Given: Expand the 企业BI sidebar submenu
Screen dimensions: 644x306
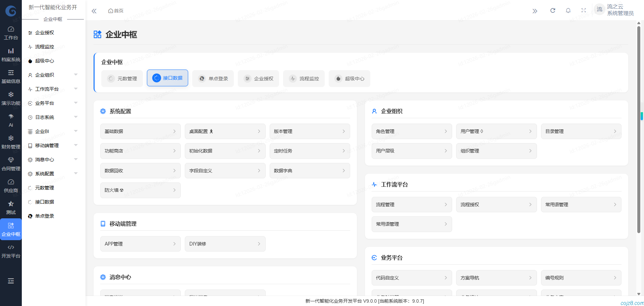Looking at the screenshot, I should 53,131.
